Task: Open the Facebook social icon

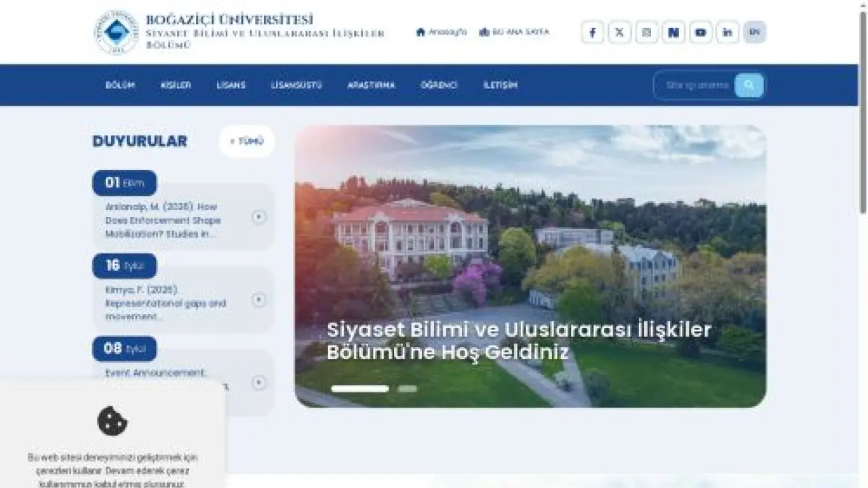Action: coord(592,32)
